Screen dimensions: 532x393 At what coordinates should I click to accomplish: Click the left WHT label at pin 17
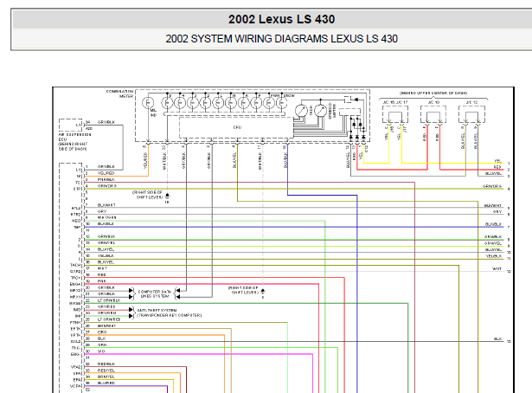pos(102,268)
